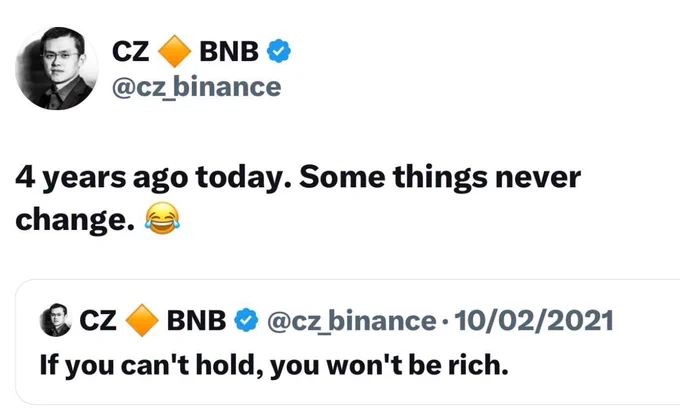
Task: Click the '4 years ago today.' sentence
Action: tap(154, 177)
